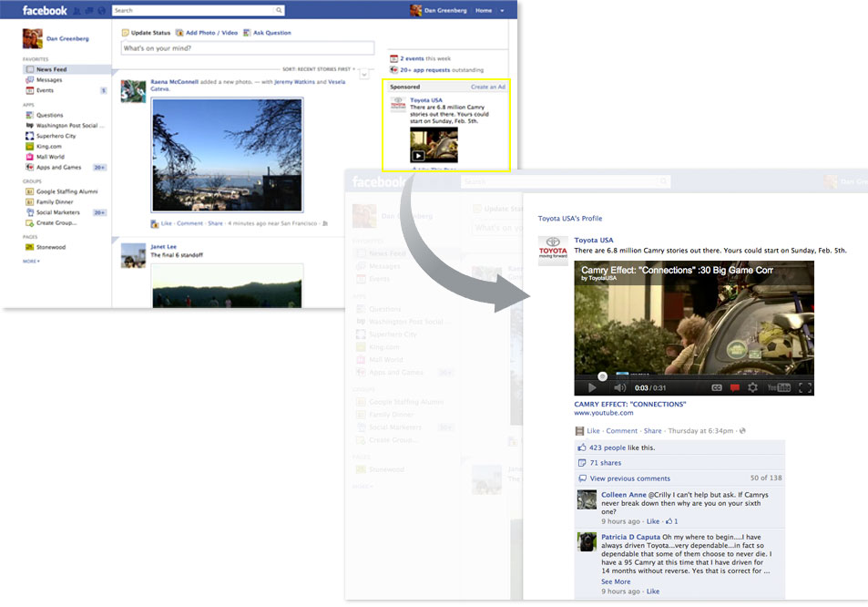Enter fullscreen mode on the video
The width and height of the screenshot is (868, 607).
tap(804, 387)
